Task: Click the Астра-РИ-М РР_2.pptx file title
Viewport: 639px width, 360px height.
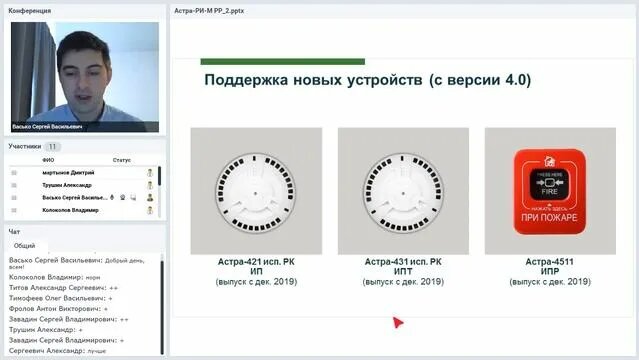Action: point(209,11)
